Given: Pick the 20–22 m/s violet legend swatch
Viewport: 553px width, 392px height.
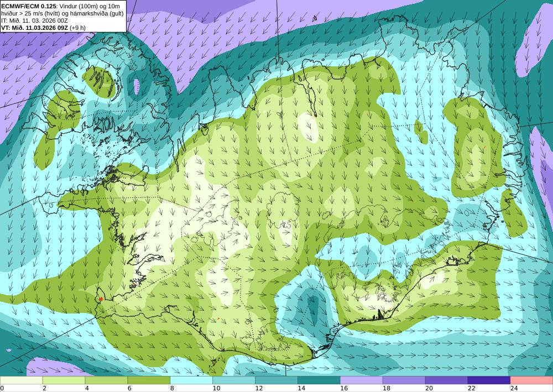Looking at the screenshot, I should [446, 380].
